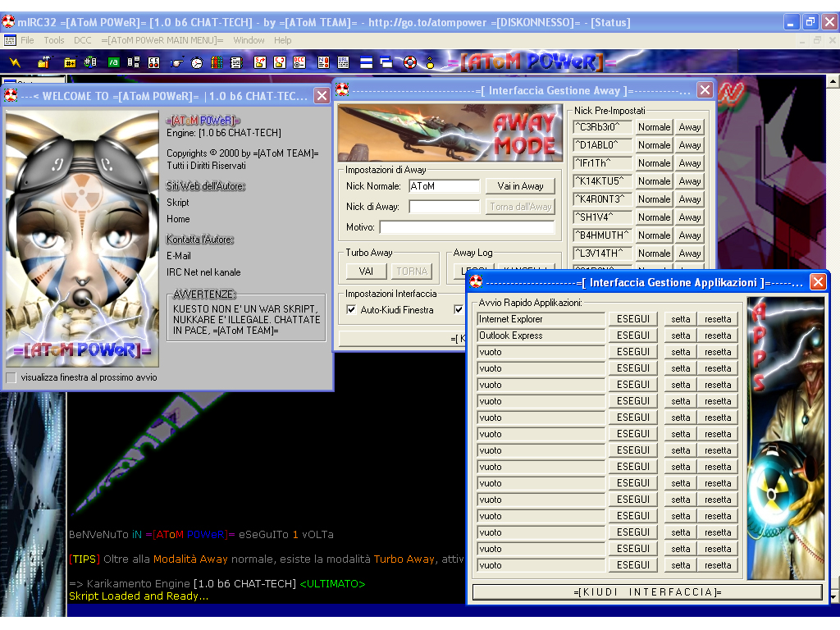Viewport: 840px width, 630px height.
Task: Open the /a aliases toolbar icon
Action: pos(112,62)
